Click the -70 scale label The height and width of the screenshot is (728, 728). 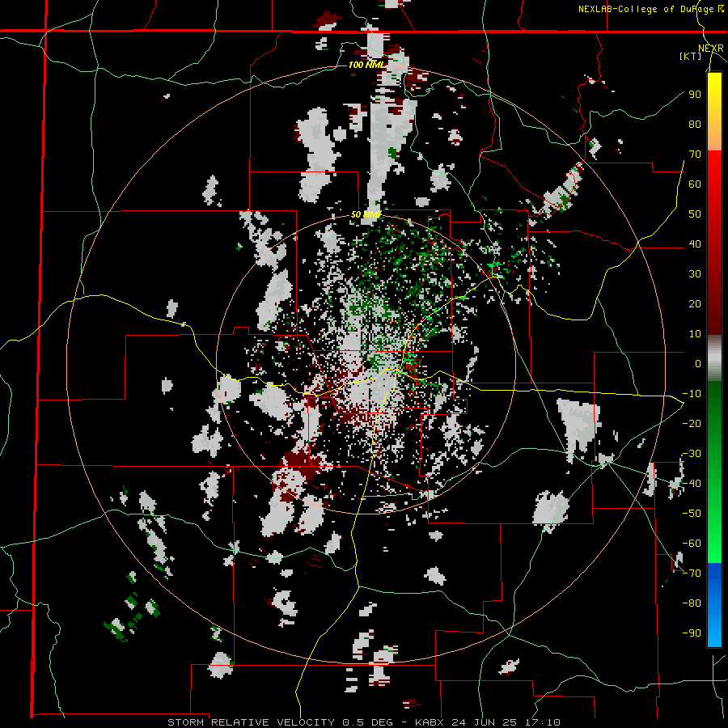click(x=692, y=574)
